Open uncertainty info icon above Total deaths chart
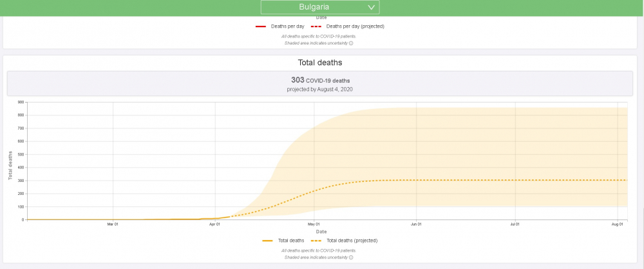 point(351,43)
